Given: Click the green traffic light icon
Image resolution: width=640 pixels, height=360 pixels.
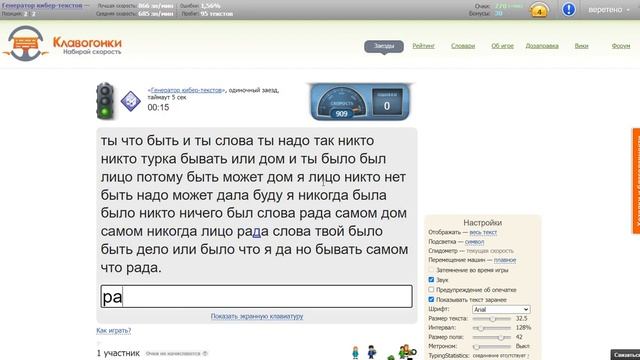Looking at the screenshot, I should coord(105,101).
